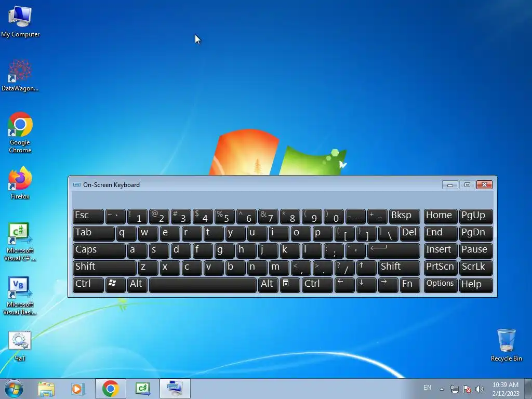Screen dimensions: 532x399
Task: Open the taskbar clock showing 10:39 AM
Action: 506,389
